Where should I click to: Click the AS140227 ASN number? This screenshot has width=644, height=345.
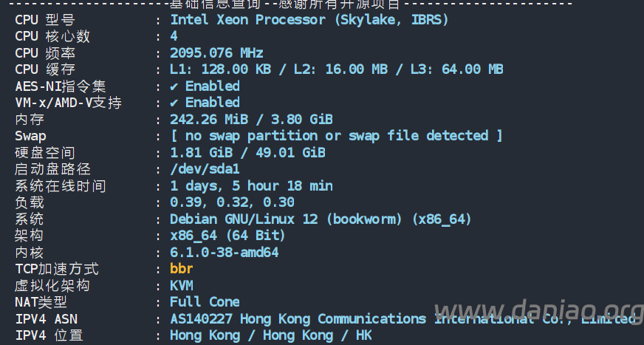201,318
